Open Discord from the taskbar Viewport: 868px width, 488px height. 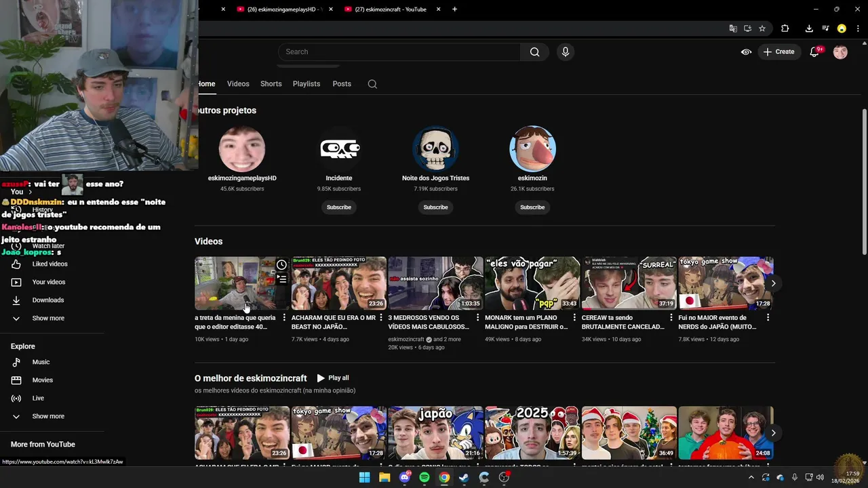pos(405,478)
